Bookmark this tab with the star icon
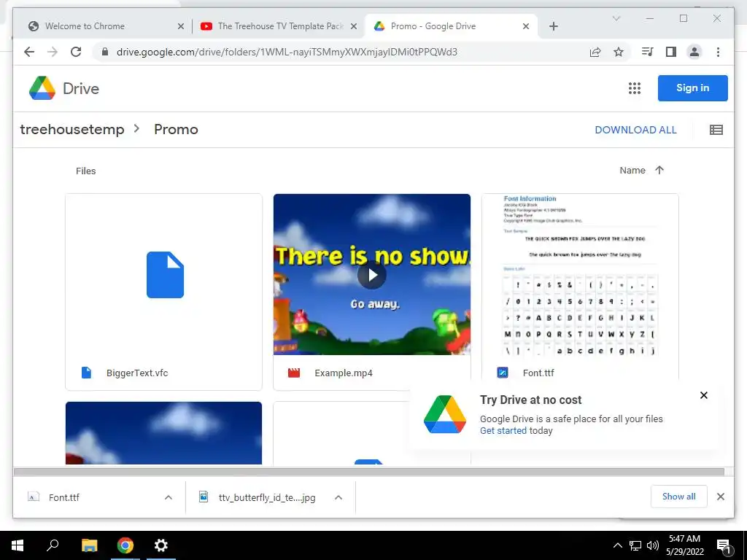The width and height of the screenshot is (747, 560). [619, 52]
